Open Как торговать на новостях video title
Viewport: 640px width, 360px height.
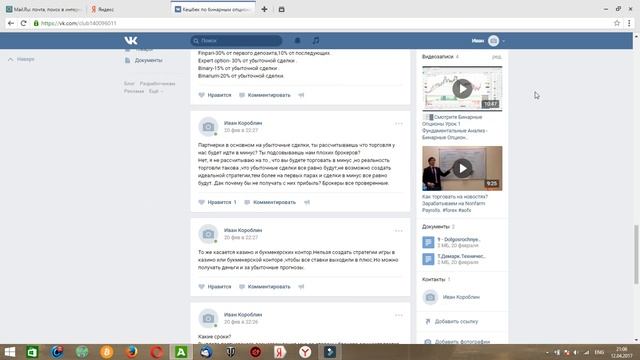coord(455,203)
